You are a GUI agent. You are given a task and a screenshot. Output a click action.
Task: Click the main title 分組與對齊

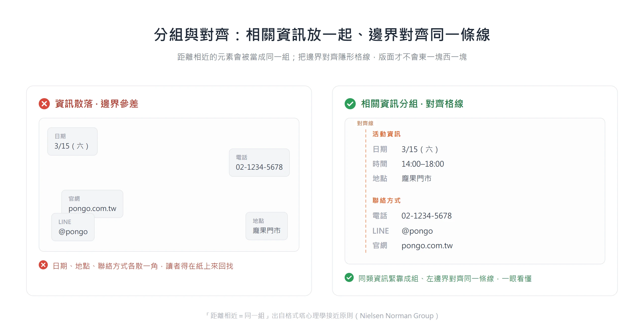click(x=322, y=34)
